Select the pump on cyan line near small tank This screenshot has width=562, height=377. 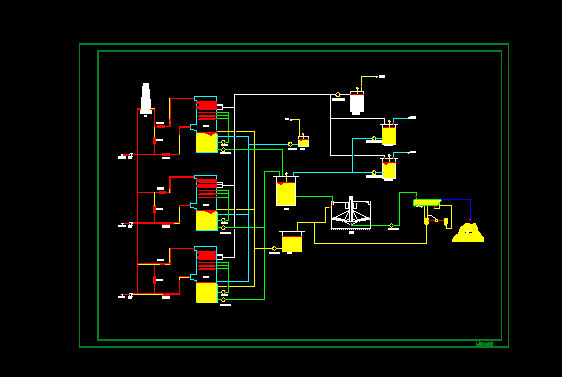290,144
